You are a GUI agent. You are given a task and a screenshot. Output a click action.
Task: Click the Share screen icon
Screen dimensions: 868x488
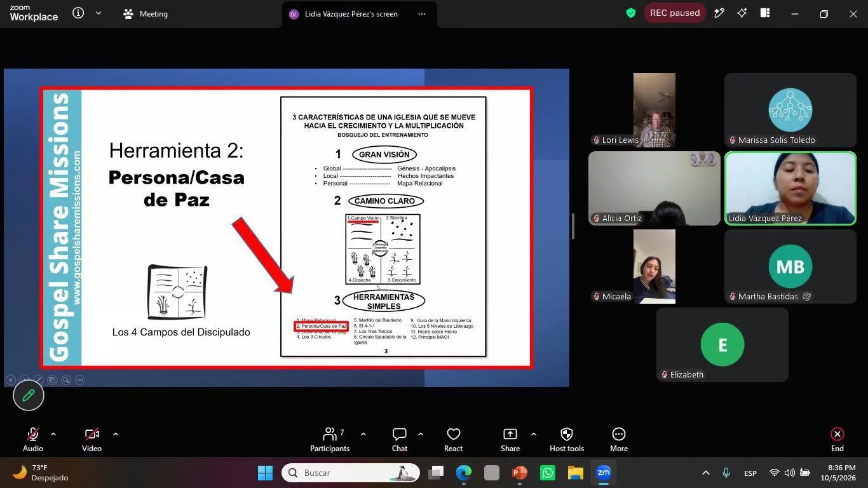pos(510,435)
